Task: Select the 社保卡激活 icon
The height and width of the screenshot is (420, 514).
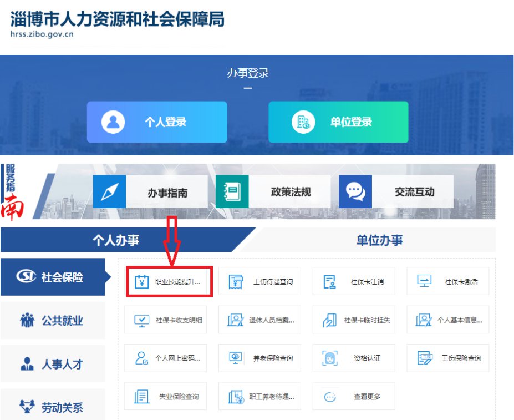Action: pos(424,282)
